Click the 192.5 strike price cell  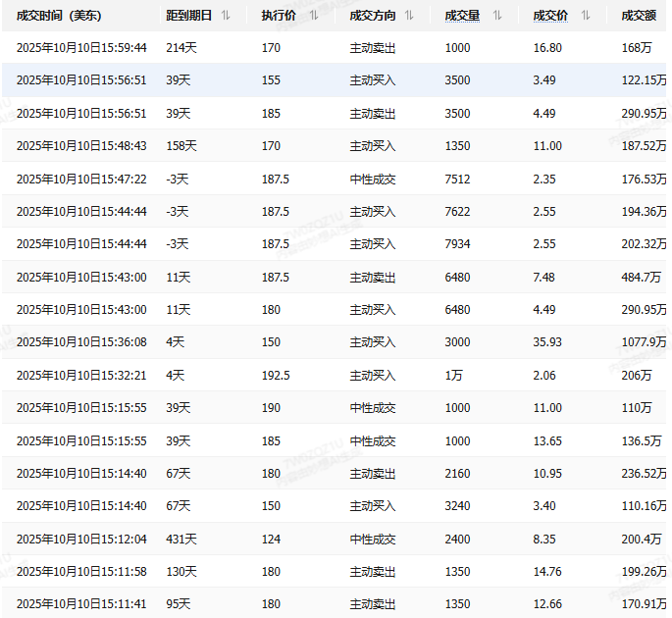[276, 375]
